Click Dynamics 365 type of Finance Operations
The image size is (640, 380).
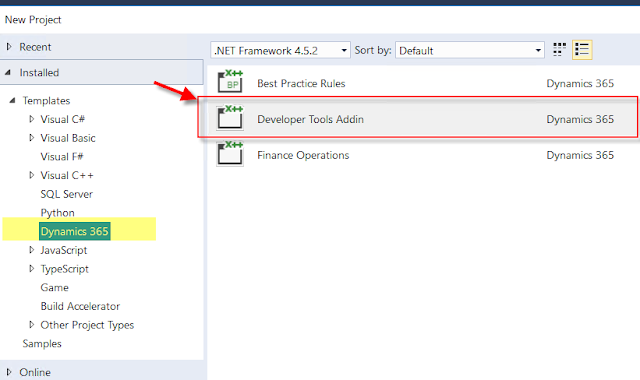click(x=580, y=155)
